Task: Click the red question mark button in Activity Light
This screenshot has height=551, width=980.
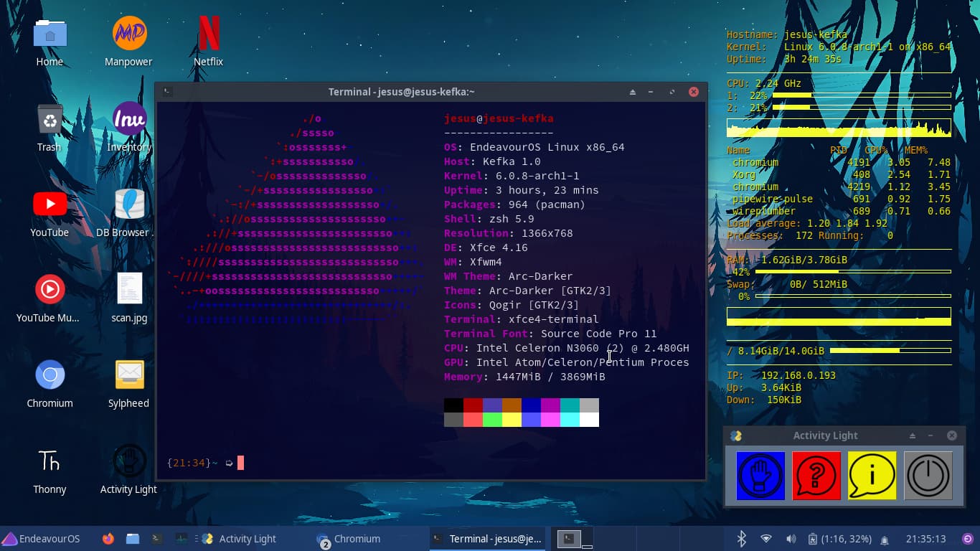Action: 816,476
